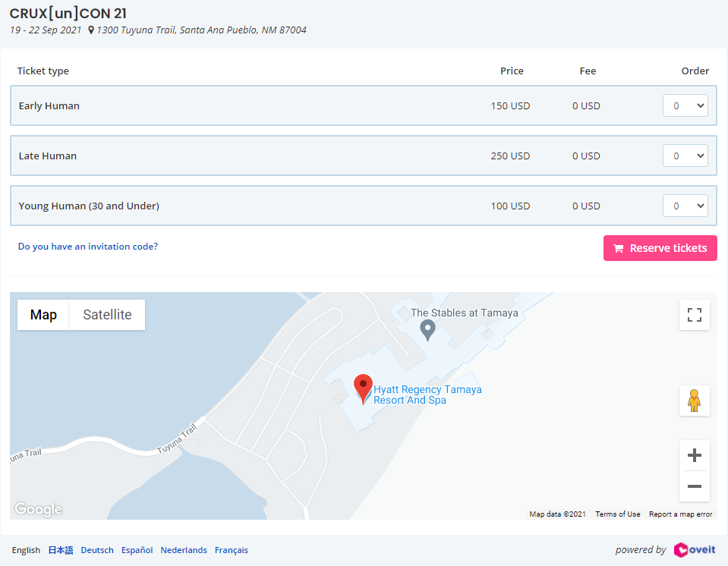Switch language to Deutsch
728x566 pixels.
97,550
